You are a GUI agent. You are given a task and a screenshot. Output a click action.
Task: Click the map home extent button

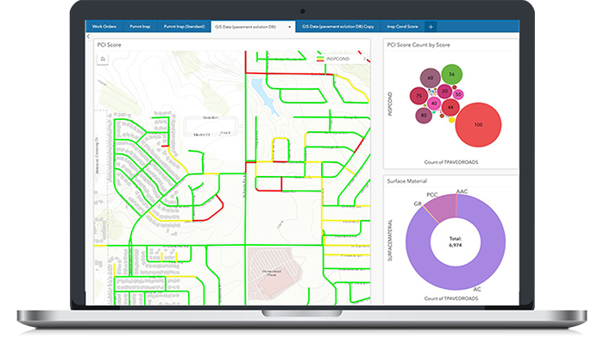(104, 59)
